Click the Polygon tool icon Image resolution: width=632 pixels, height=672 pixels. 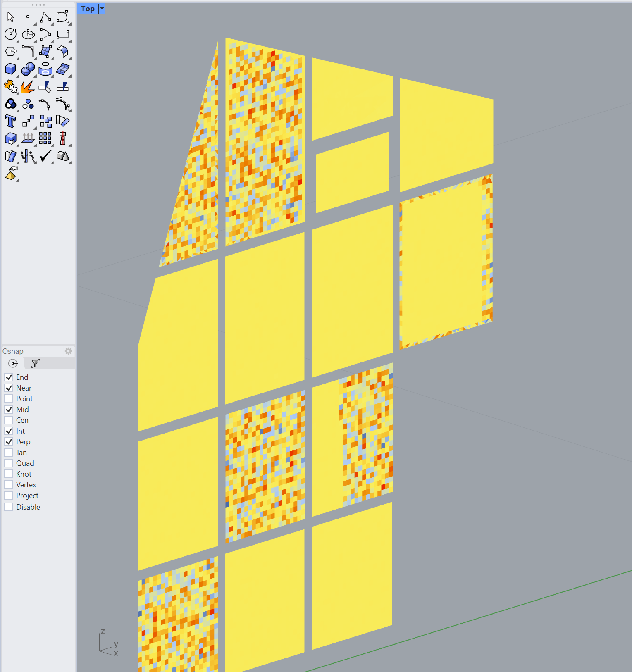click(10, 52)
